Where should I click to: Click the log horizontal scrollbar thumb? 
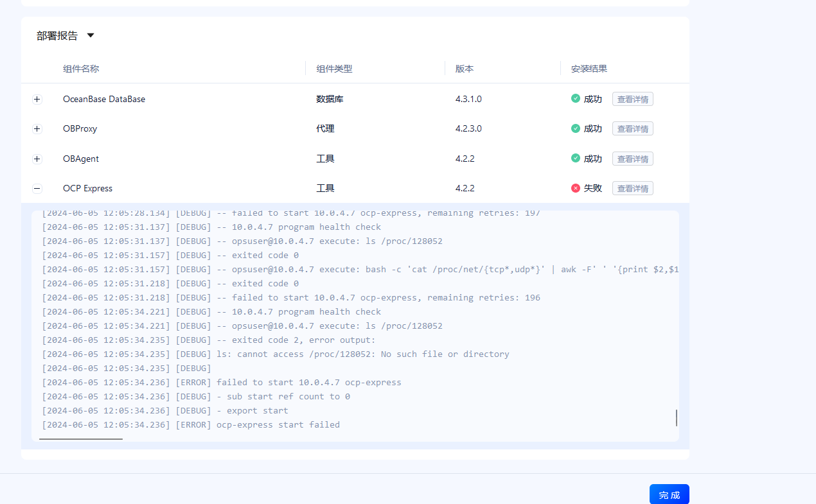tap(81, 439)
